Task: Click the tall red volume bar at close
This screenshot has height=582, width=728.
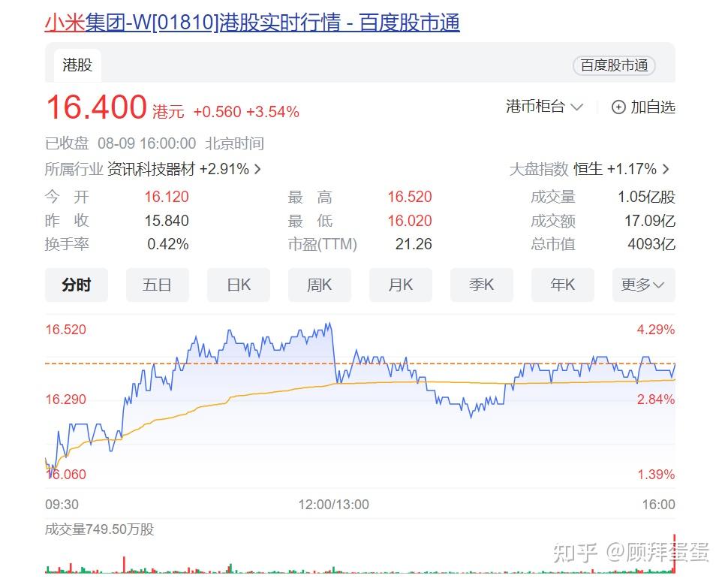Action: coord(674,556)
